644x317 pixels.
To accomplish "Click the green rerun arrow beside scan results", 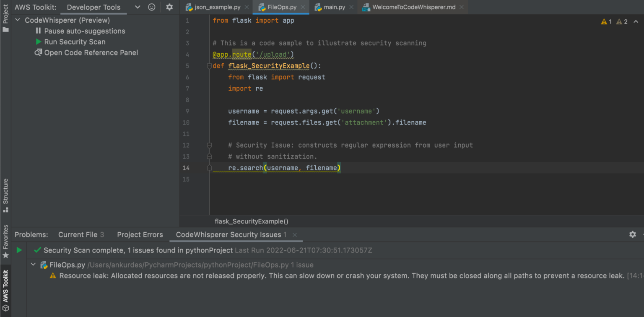I will point(19,250).
